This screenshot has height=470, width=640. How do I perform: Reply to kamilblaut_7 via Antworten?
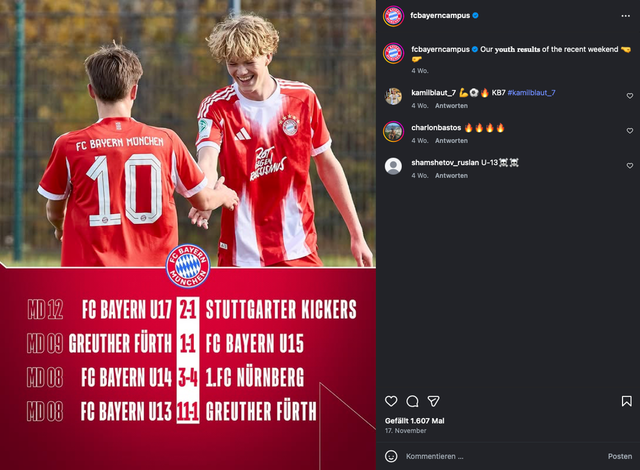coord(451,106)
